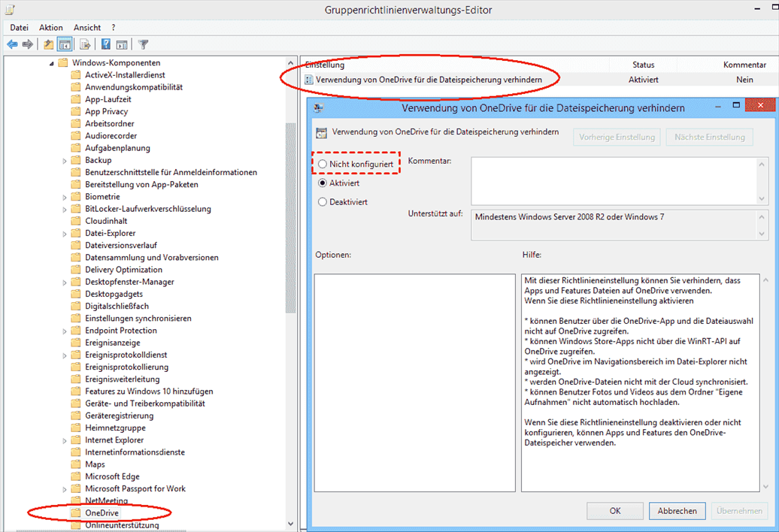
Task: Expand the Biometrie tree node
Action: (64, 197)
